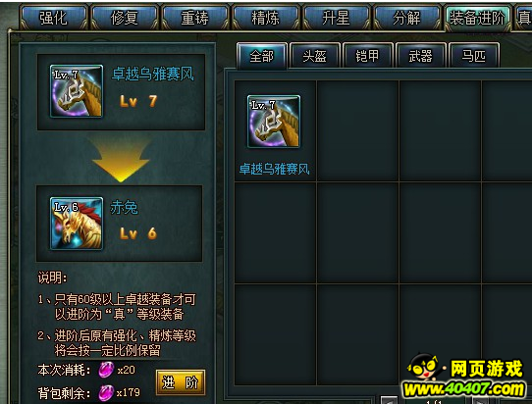
Task: Filter equipment by 武器
Action: point(420,56)
